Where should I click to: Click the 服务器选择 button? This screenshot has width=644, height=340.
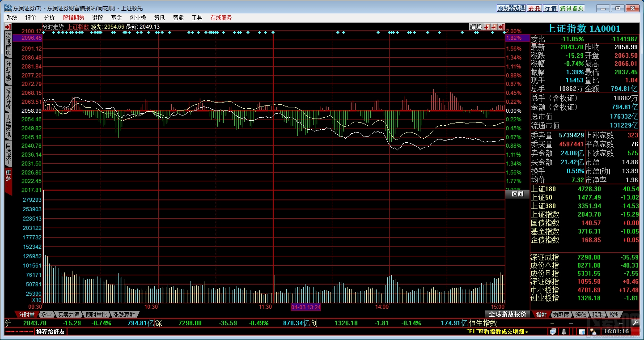[x=512, y=8]
